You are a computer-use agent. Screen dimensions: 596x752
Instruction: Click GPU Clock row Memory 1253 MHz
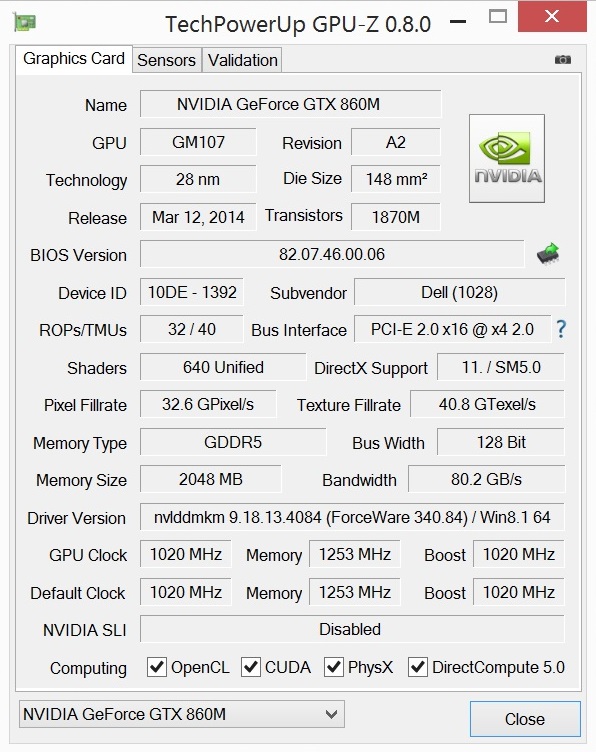[355, 554]
